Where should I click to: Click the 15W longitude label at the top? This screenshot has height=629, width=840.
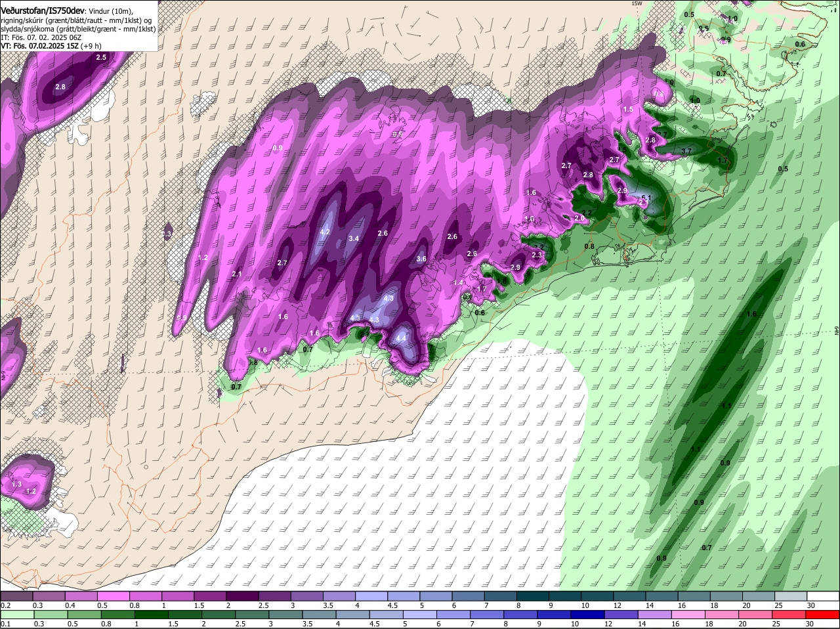(636, 3)
